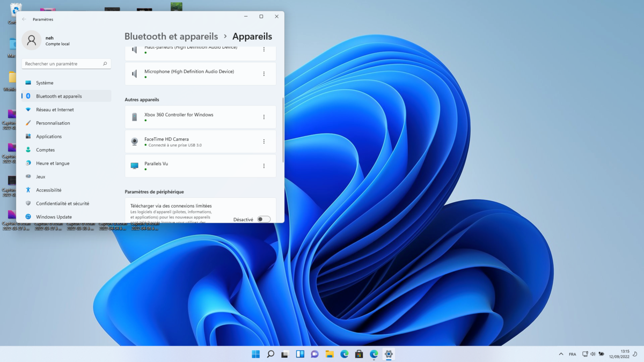The image size is (644, 362).
Task: Open the Applications settings section
Action: pos(67,136)
